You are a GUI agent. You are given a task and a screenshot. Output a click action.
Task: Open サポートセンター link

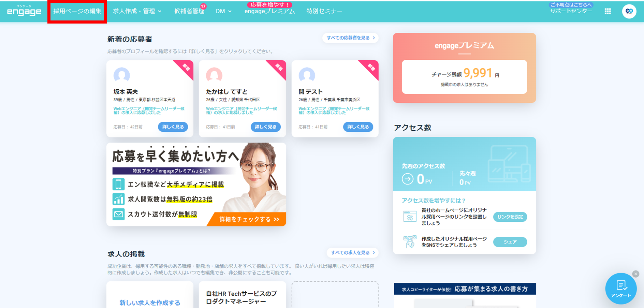[x=571, y=11]
